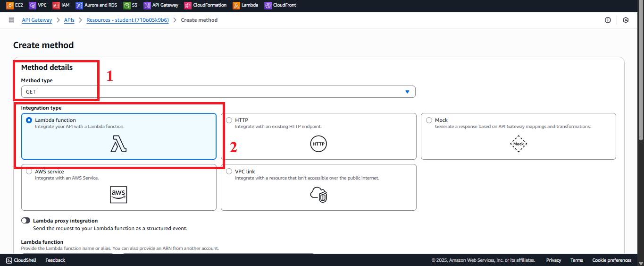Click 'Integrate with an existing HTTP endpoint.' text
The width and height of the screenshot is (644, 266).
coord(278,127)
